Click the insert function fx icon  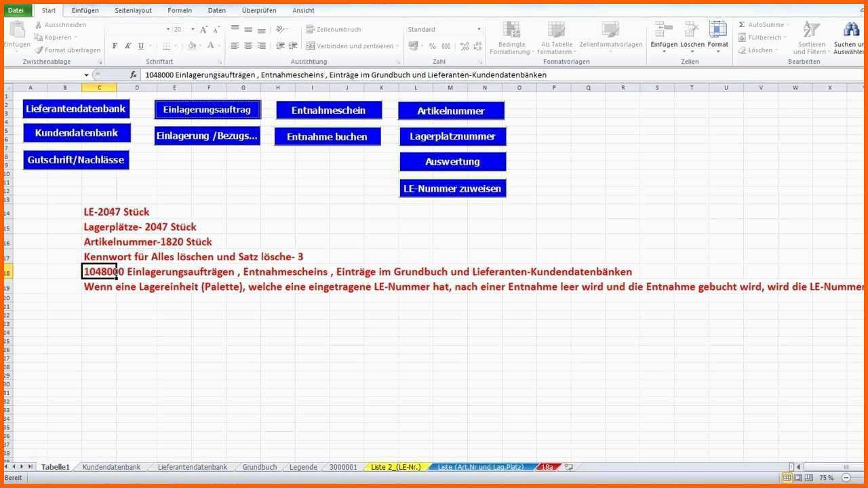[x=134, y=75]
